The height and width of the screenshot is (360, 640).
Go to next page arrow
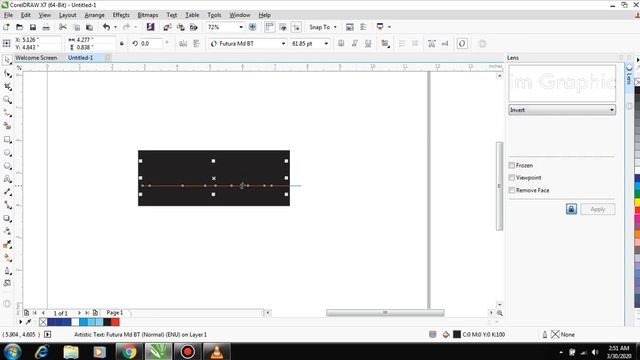[79, 313]
